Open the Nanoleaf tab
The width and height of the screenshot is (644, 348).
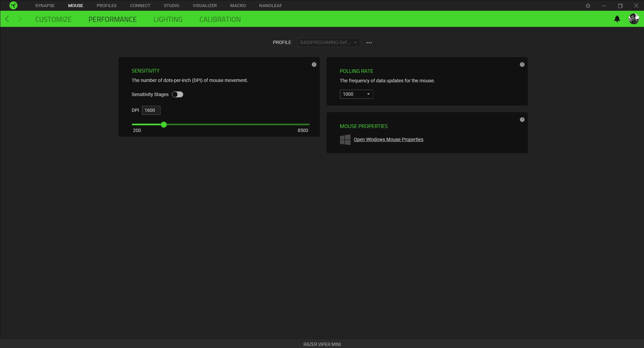(x=270, y=6)
